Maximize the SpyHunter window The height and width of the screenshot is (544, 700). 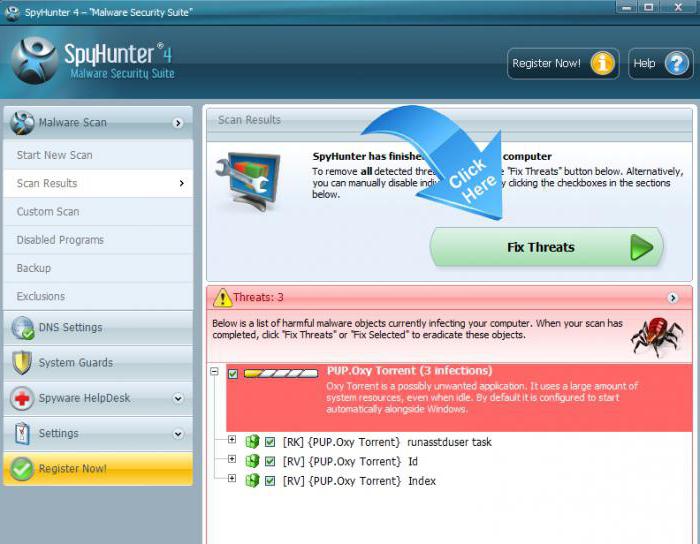(x=649, y=7)
